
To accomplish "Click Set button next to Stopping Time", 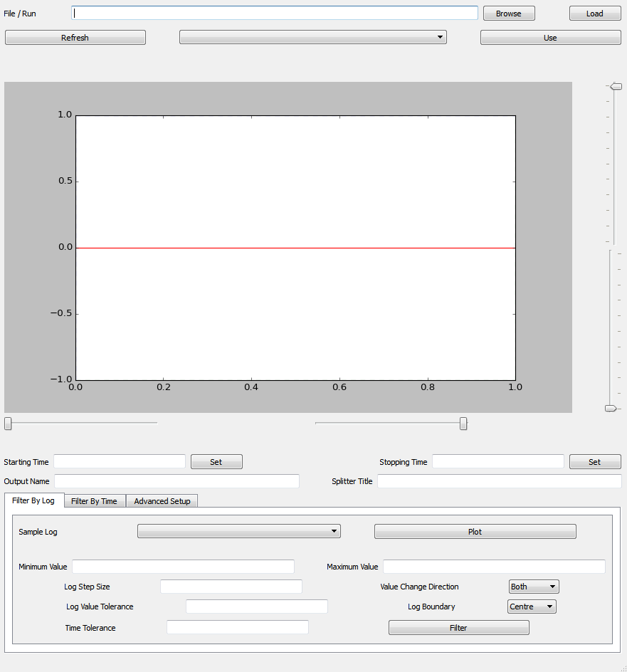I will pos(595,462).
